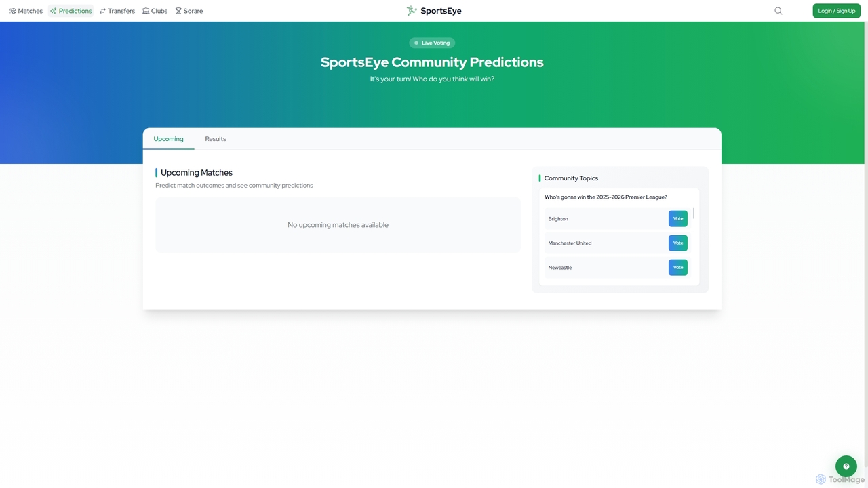Go to the Transfers section
Viewport: 868px width, 488px height.
(x=117, y=11)
